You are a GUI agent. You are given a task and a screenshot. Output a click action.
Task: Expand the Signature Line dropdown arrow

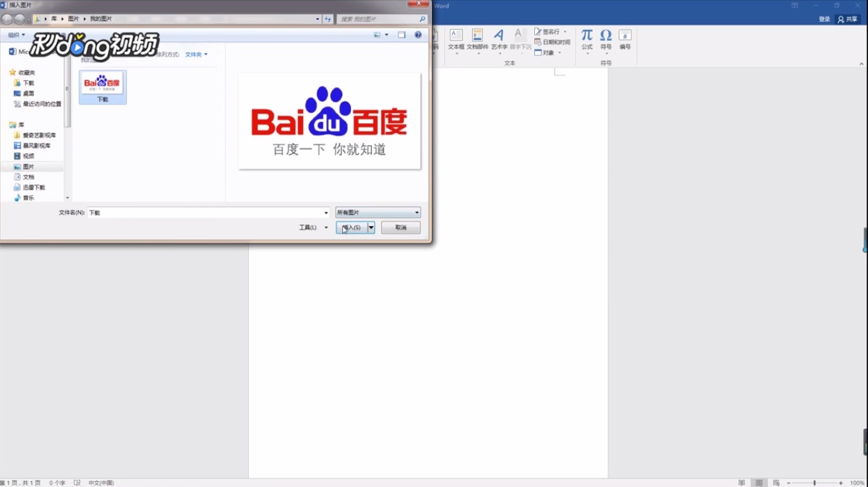(565, 31)
